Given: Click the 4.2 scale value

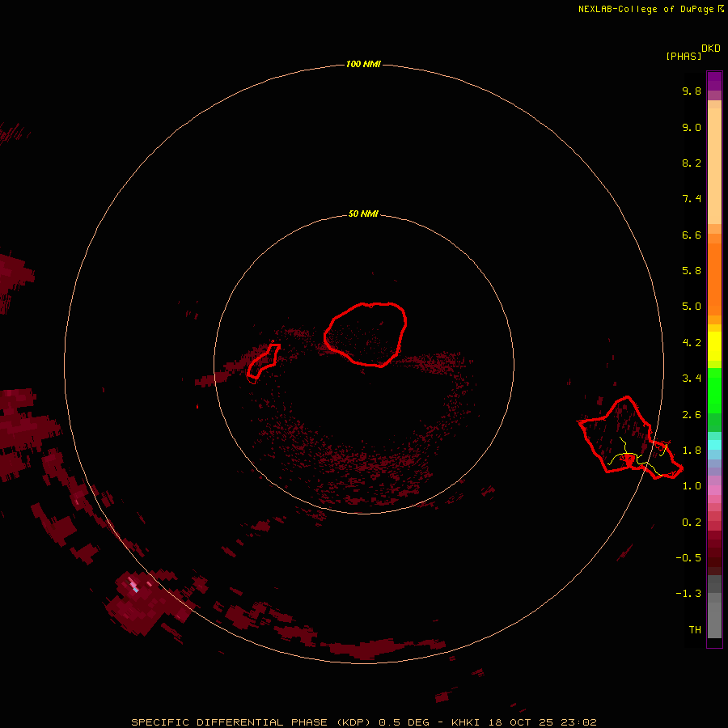Looking at the screenshot, I should point(692,343).
